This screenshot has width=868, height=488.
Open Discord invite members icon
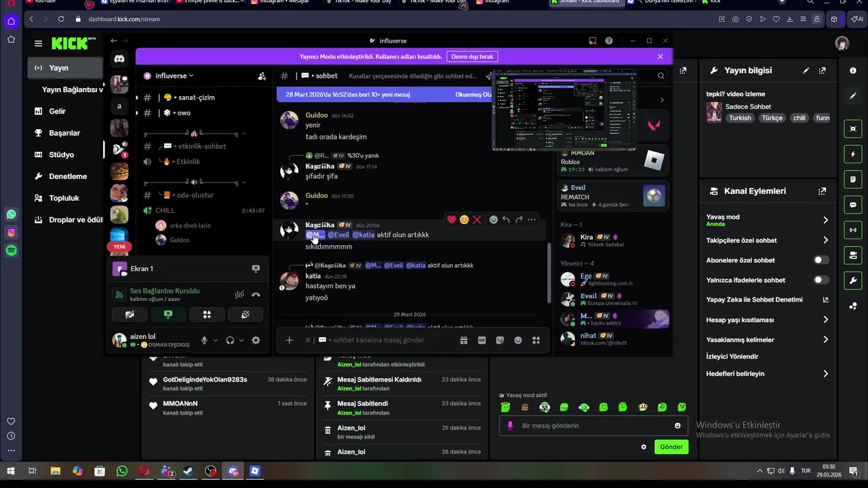pos(262,76)
